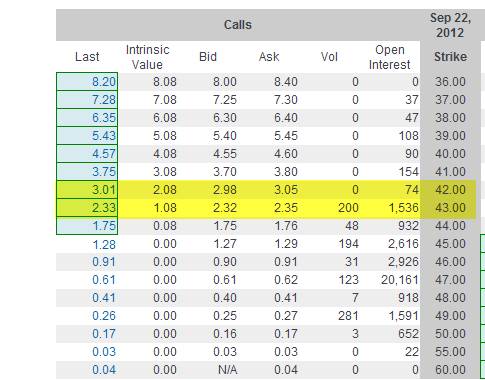The height and width of the screenshot is (380, 485).
Task: Open the 0.26 last price link
Action: [104, 316]
